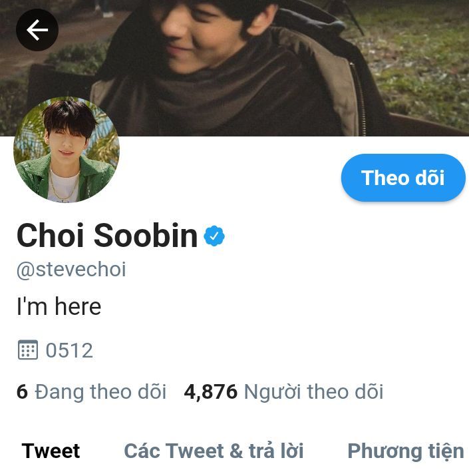469x476 pixels.
Task: Open the Người theo dõi followers label
Action: pyautogui.click(x=314, y=392)
